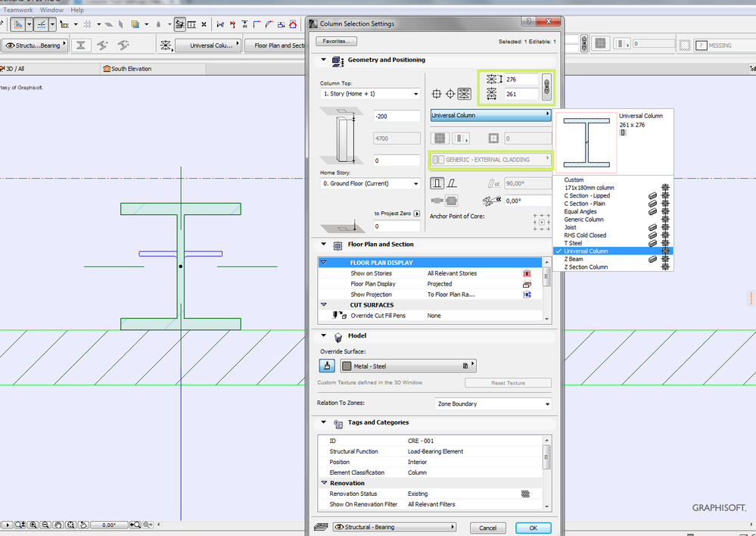This screenshot has height=536, width=756.
Task: Toggle the chain link dimension lock
Action: 546,87
